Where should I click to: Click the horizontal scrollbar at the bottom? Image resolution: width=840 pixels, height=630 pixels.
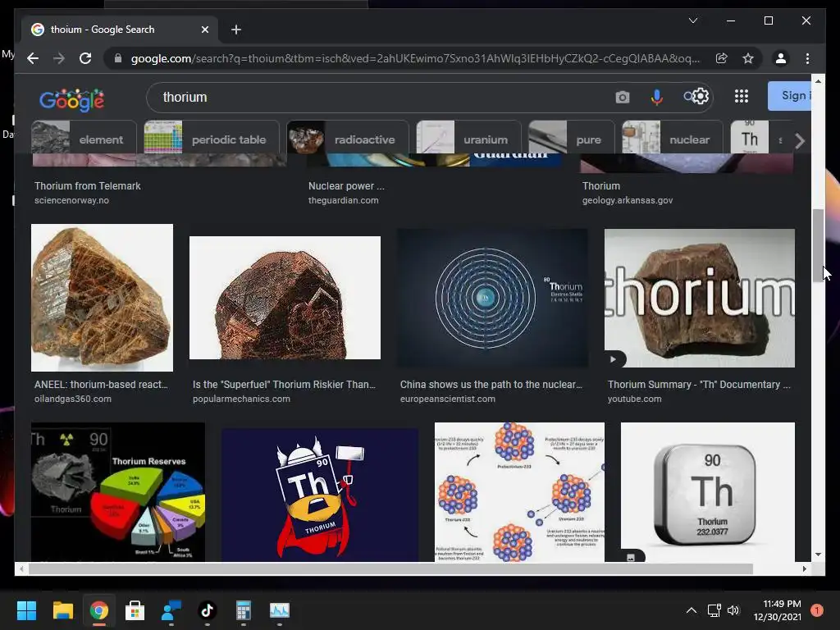[x=390, y=569]
